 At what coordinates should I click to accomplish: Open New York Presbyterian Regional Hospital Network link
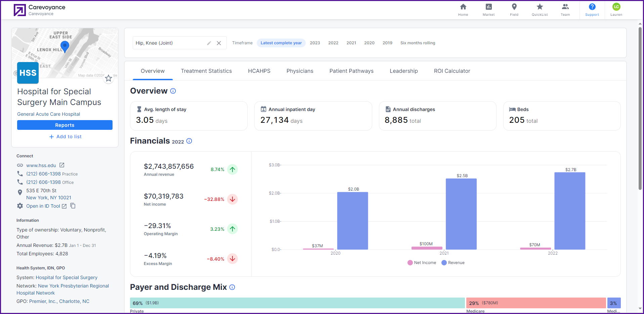63,289
